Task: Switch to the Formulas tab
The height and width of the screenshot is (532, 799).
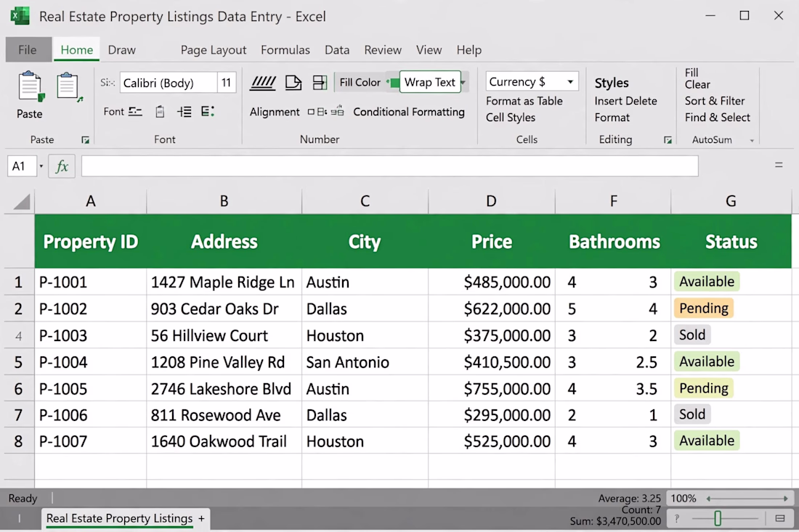Action: 285,50
